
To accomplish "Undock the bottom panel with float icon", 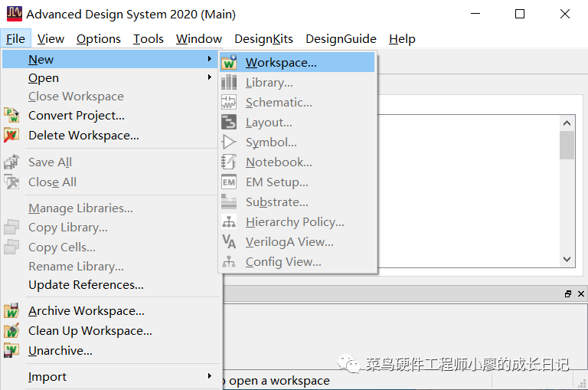I will [x=568, y=294].
